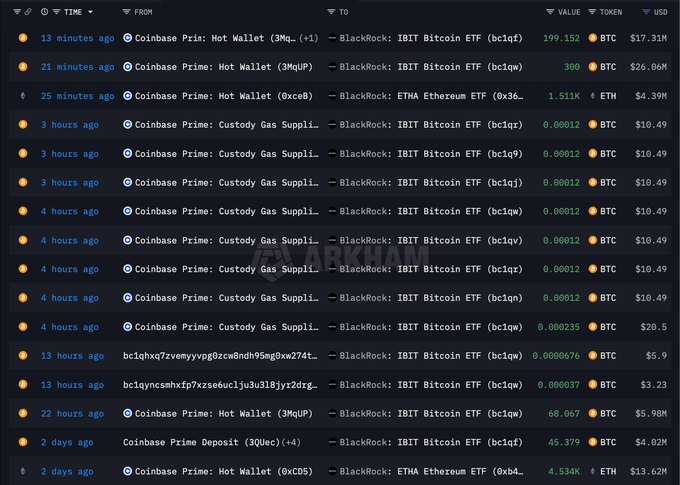This screenshot has height=485, width=680.
Task: Click the 199.152 BTC transfer value
Action: [x=561, y=38]
